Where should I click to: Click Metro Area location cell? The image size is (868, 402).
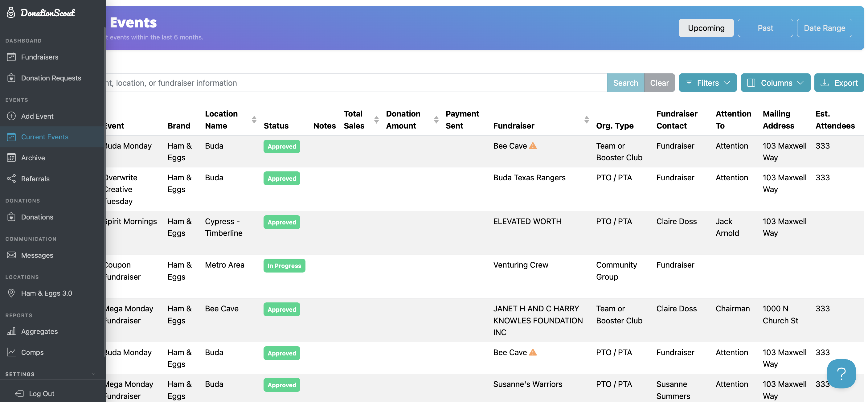coord(224,265)
